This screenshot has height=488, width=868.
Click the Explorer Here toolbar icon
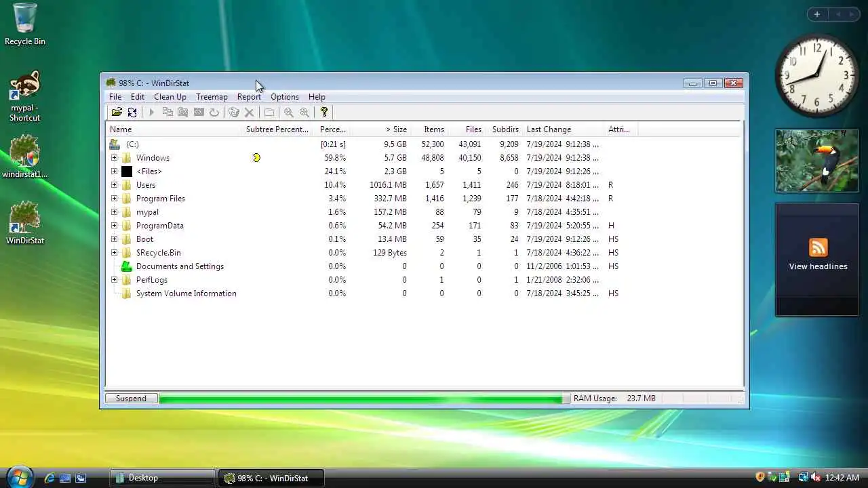pyautogui.click(x=183, y=113)
